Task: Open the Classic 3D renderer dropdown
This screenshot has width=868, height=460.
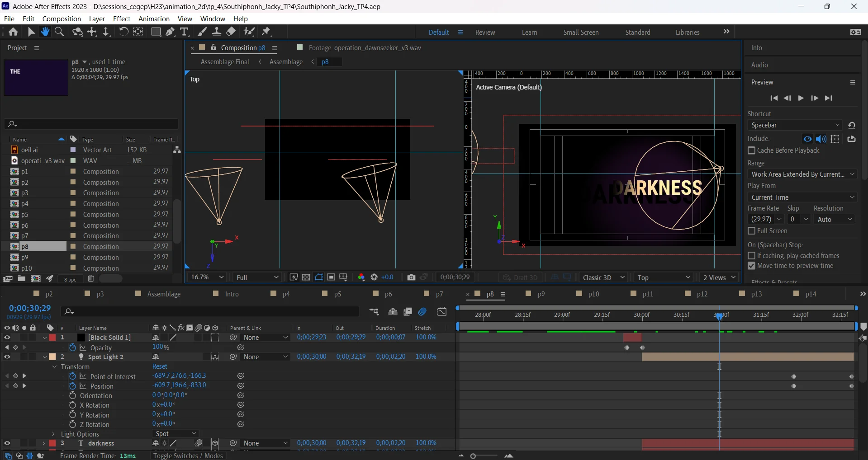Action: [x=603, y=277]
